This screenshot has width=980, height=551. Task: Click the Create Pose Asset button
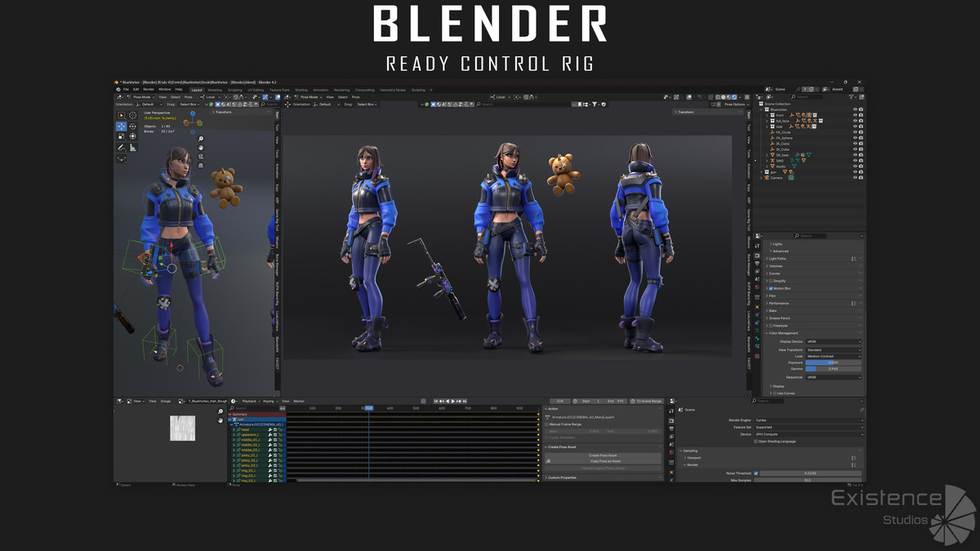pos(603,455)
